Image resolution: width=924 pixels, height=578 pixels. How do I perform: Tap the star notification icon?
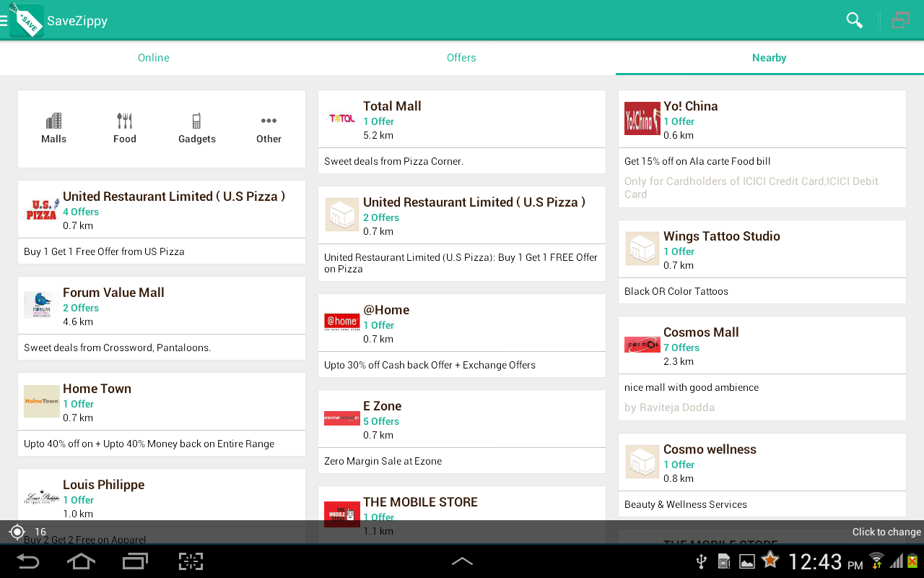770,560
